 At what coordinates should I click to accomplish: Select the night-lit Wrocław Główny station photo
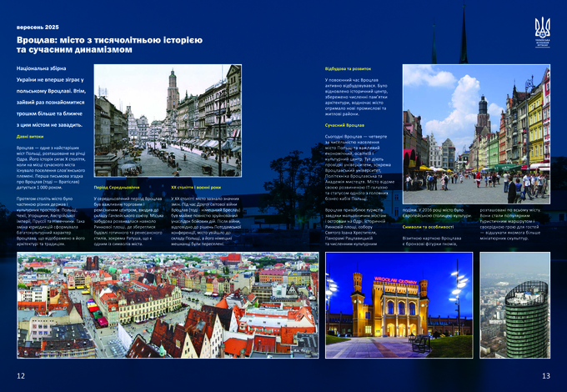point(399,305)
